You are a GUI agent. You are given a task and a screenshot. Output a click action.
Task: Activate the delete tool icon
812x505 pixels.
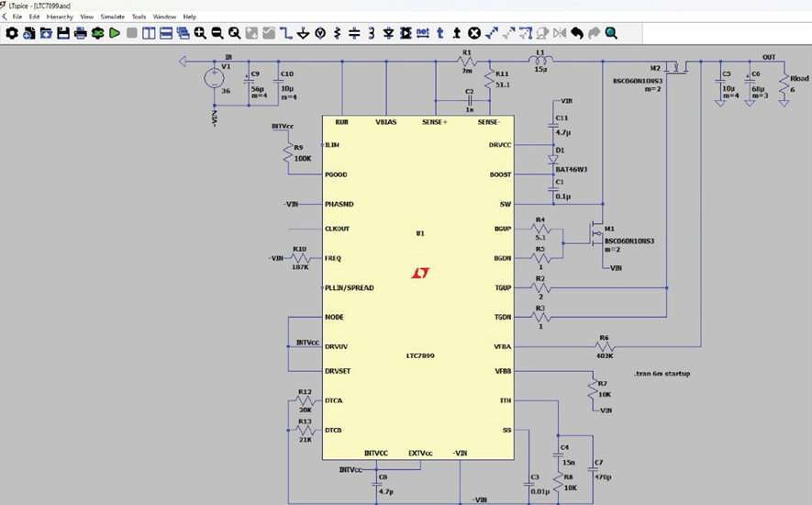474,33
